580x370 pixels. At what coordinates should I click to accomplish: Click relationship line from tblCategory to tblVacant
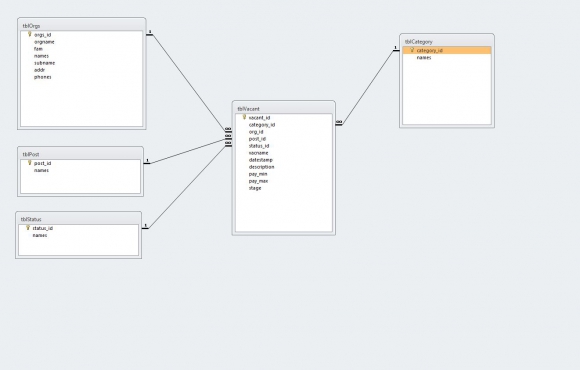368,88
